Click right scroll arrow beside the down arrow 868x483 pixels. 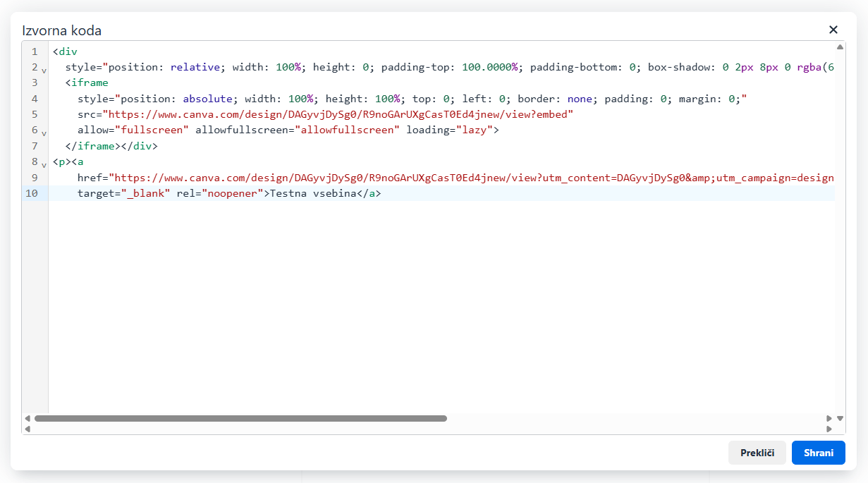(830, 418)
